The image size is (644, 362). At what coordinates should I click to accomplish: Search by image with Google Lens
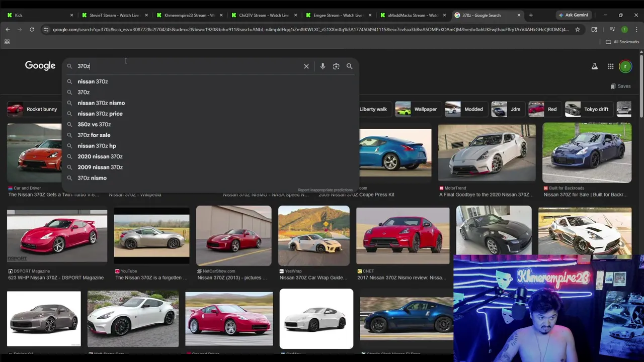(x=336, y=66)
